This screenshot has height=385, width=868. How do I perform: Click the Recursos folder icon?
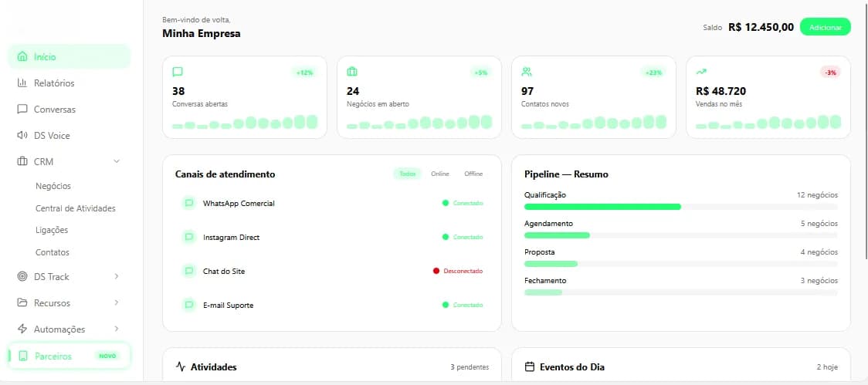coord(22,302)
